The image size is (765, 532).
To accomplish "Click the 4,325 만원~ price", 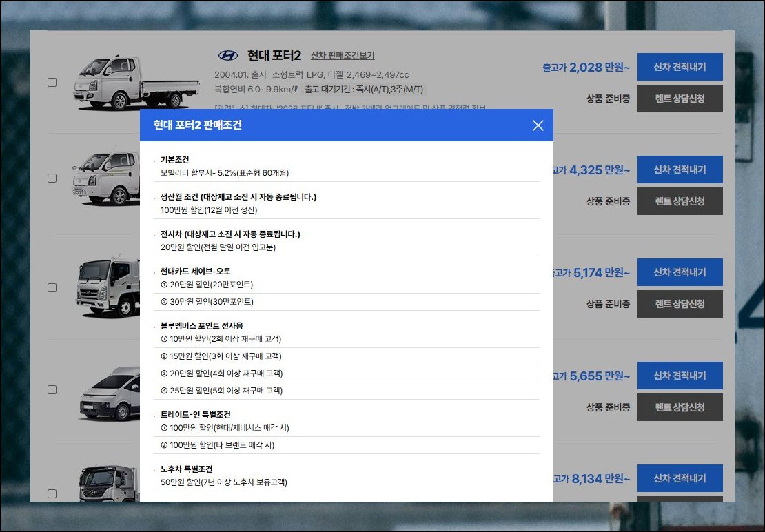I will click(x=600, y=170).
